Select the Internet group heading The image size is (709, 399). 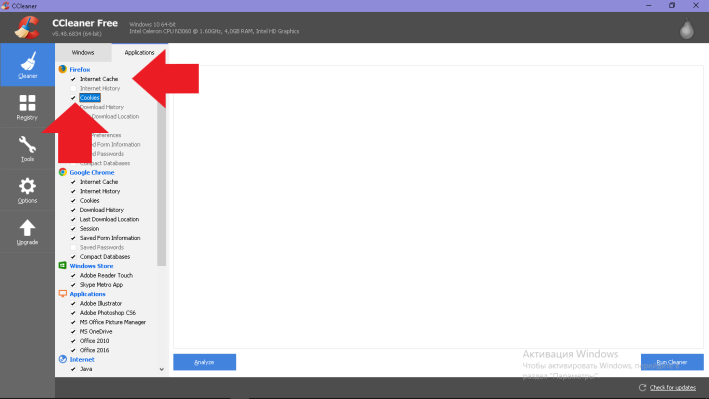[82, 360]
